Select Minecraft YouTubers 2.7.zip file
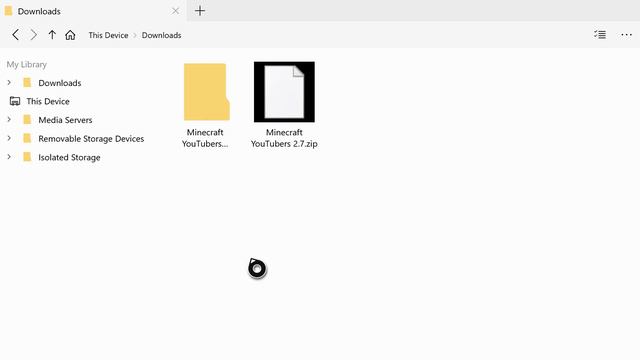The height and width of the screenshot is (360, 640). (x=284, y=105)
